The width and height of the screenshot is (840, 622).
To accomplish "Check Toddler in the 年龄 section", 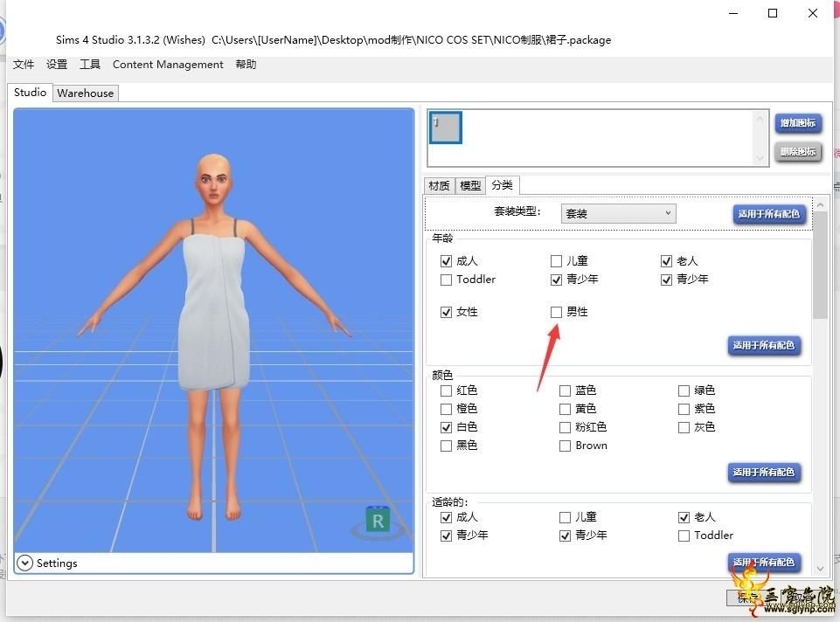I will (446, 280).
